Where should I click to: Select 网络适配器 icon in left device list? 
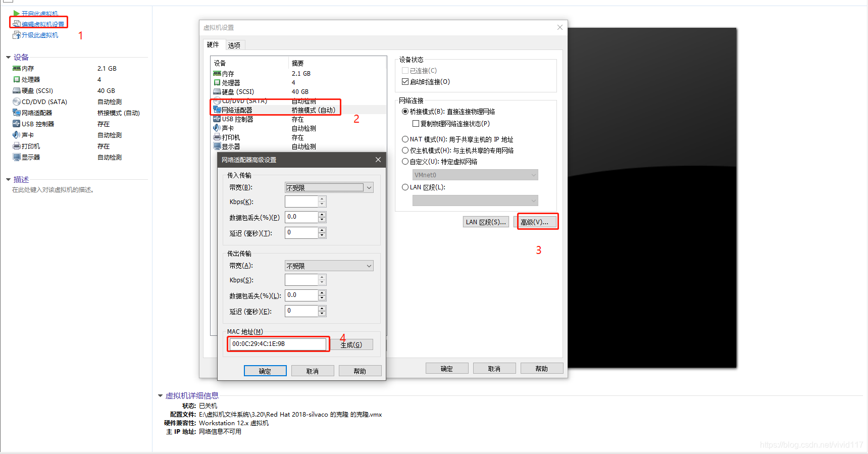(x=16, y=113)
